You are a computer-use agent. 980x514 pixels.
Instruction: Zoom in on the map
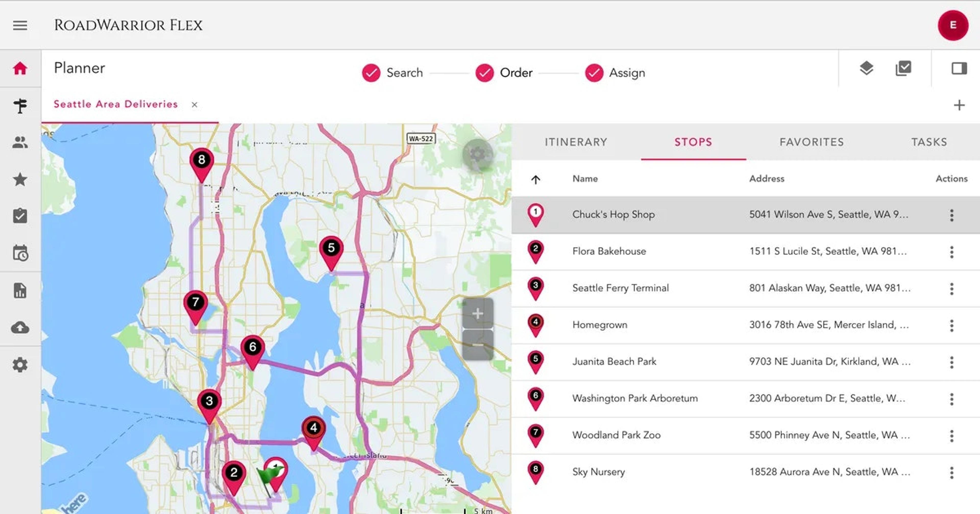[x=477, y=314]
